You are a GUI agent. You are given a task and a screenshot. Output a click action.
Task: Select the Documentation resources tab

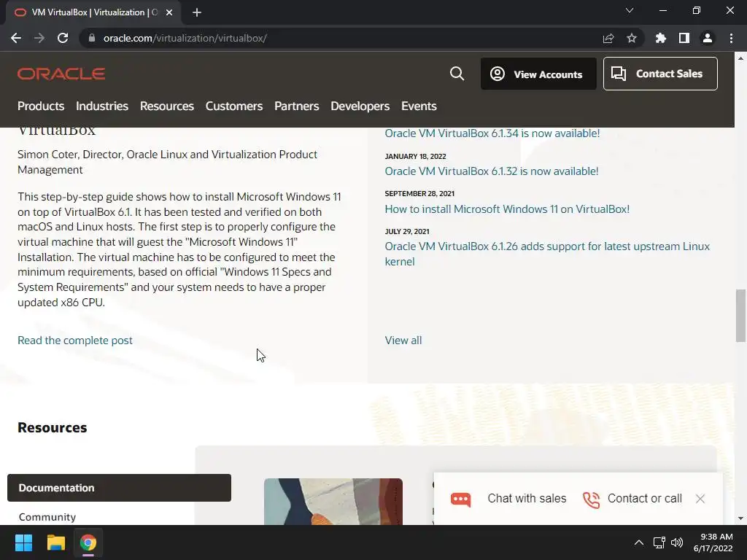coord(119,488)
